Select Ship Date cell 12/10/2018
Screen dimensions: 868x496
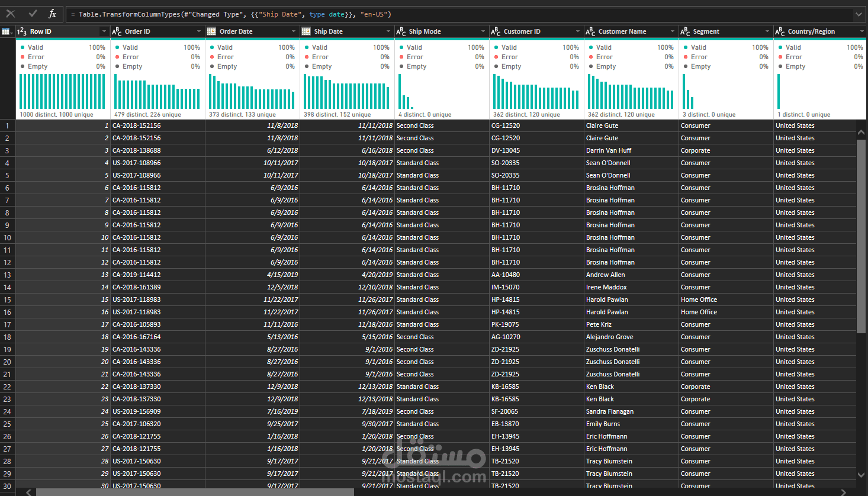(x=347, y=287)
